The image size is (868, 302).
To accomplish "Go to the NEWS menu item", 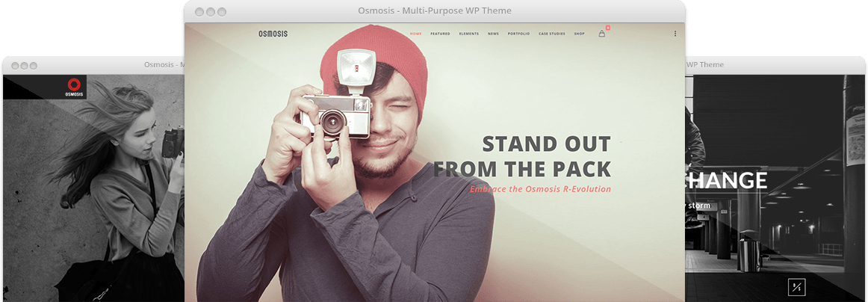I will [493, 34].
